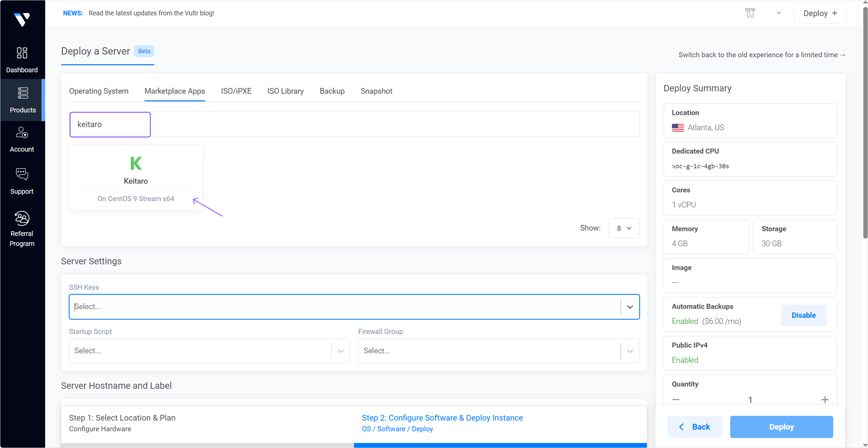Select the Keitaro green K logo

pyautogui.click(x=136, y=163)
